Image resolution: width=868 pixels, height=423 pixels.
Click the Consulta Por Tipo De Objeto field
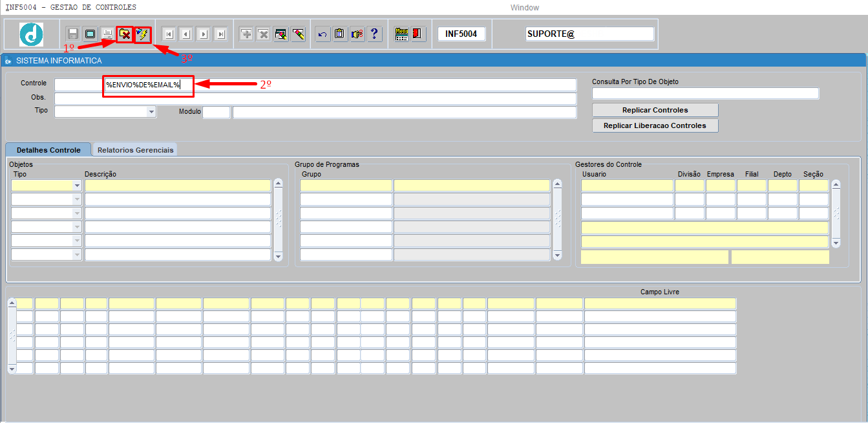(706, 94)
